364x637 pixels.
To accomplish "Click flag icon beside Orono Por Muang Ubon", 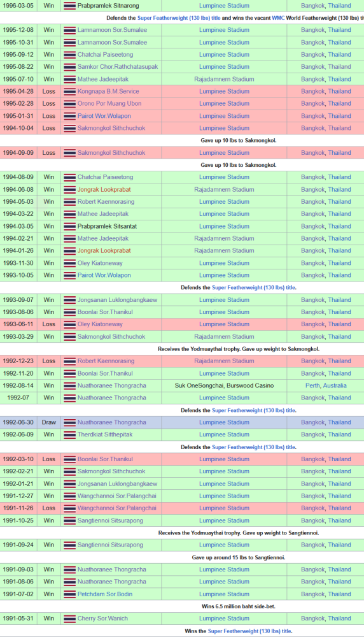I will tap(70, 104).
